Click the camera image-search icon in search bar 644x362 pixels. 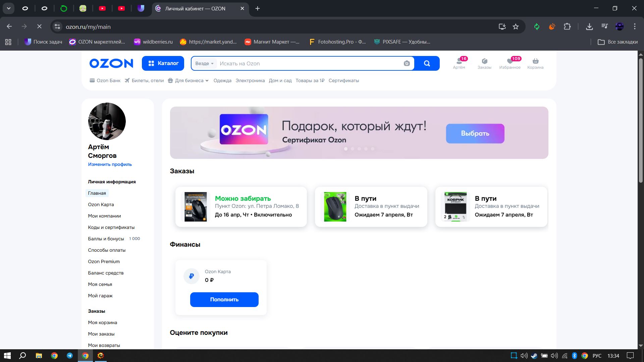coord(407,64)
